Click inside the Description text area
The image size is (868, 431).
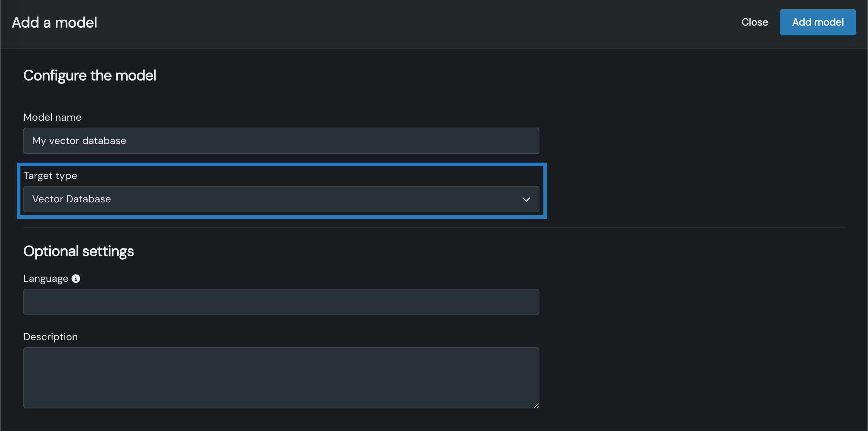point(281,377)
